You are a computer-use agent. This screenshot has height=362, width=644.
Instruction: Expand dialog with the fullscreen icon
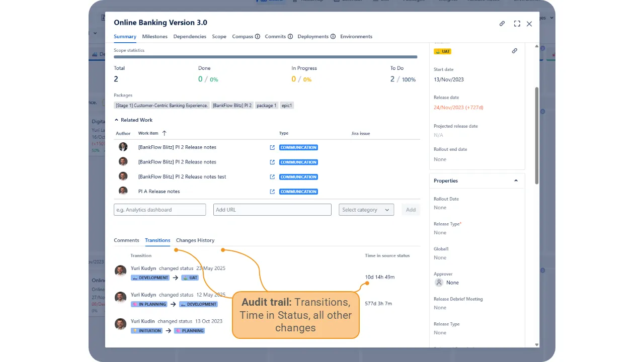tap(517, 24)
